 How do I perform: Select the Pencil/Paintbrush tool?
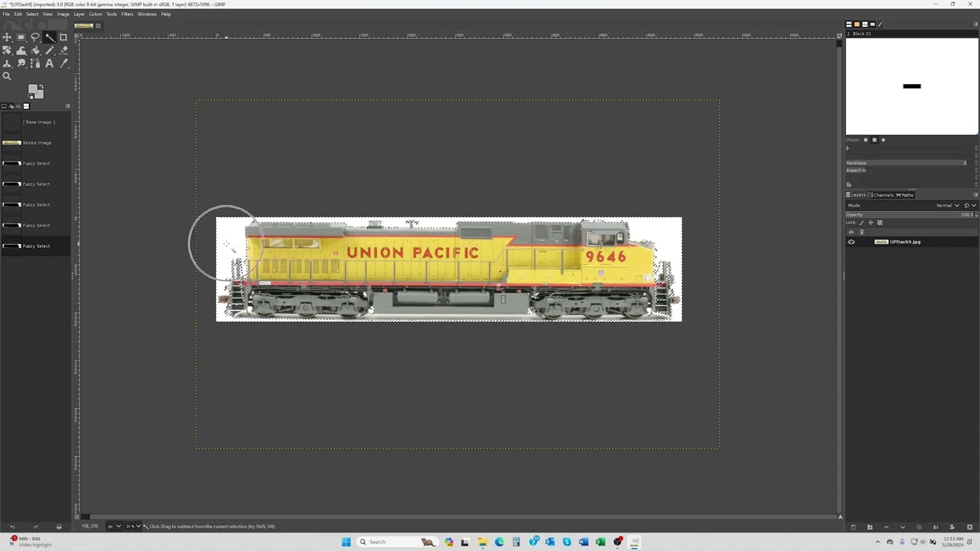tap(50, 51)
